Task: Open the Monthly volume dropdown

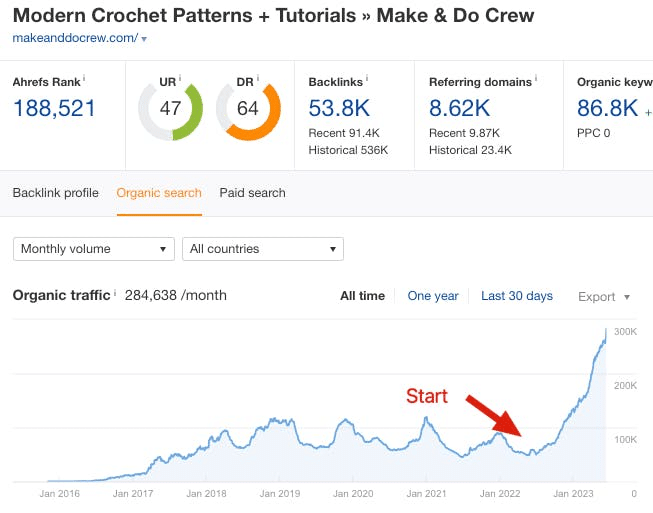Action: [x=94, y=249]
